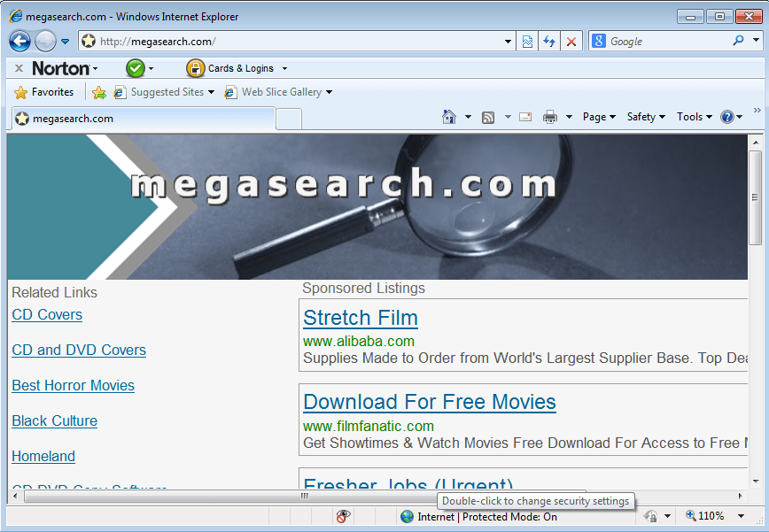Click the privacy report eye icon in status bar

pyautogui.click(x=344, y=516)
